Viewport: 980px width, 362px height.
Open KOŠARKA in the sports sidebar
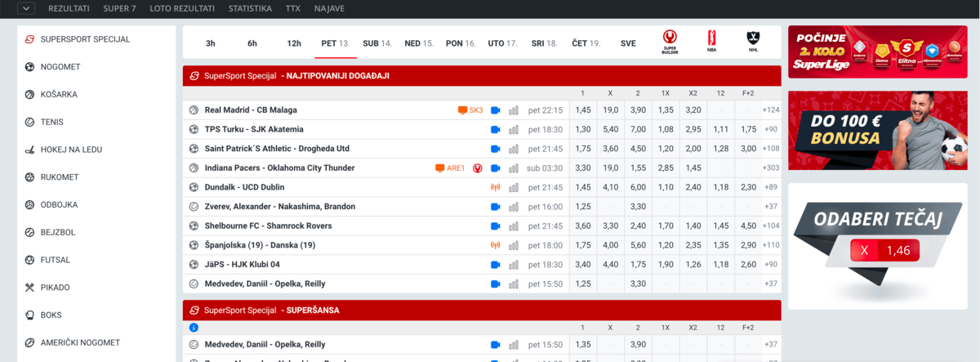[x=59, y=95]
